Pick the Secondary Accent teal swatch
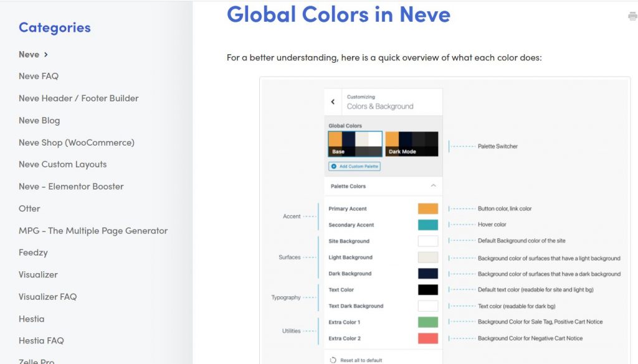Image resolution: width=638 pixels, height=364 pixels. (x=427, y=225)
